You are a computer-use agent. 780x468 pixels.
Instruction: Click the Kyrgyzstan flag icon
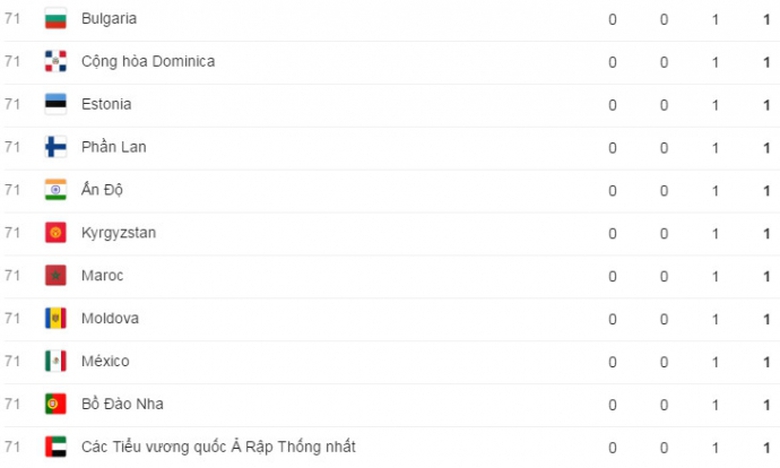[56, 233]
